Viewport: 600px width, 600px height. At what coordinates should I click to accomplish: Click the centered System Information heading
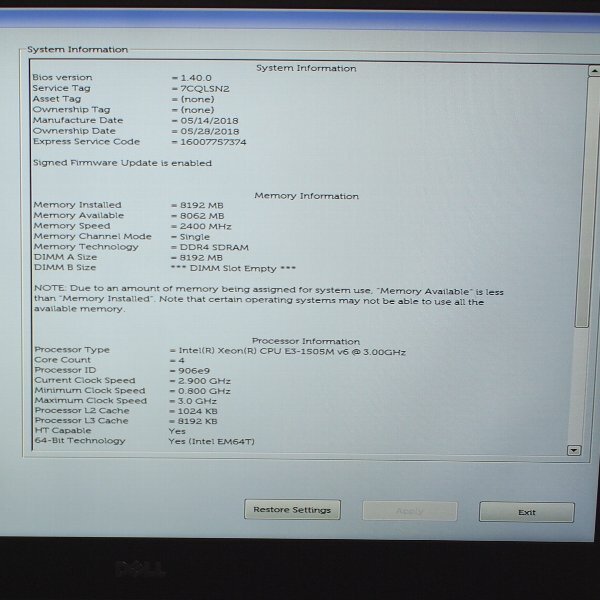pos(306,68)
